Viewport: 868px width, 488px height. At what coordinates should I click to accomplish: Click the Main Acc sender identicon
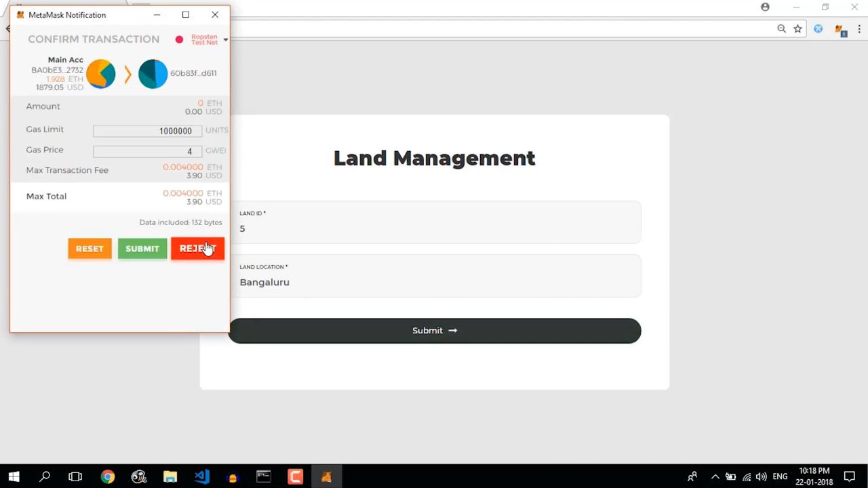click(x=100, y=74)
